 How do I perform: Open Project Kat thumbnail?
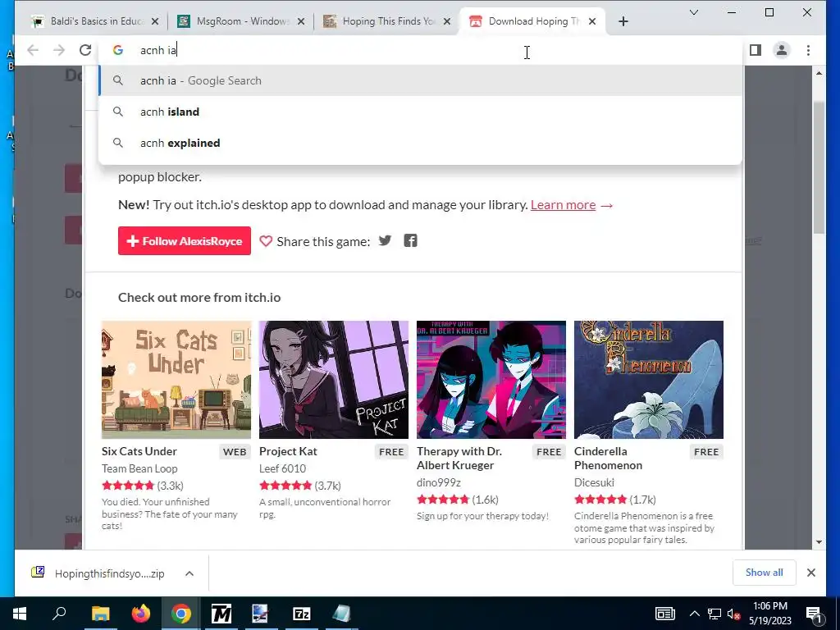(x=334, y=380)
